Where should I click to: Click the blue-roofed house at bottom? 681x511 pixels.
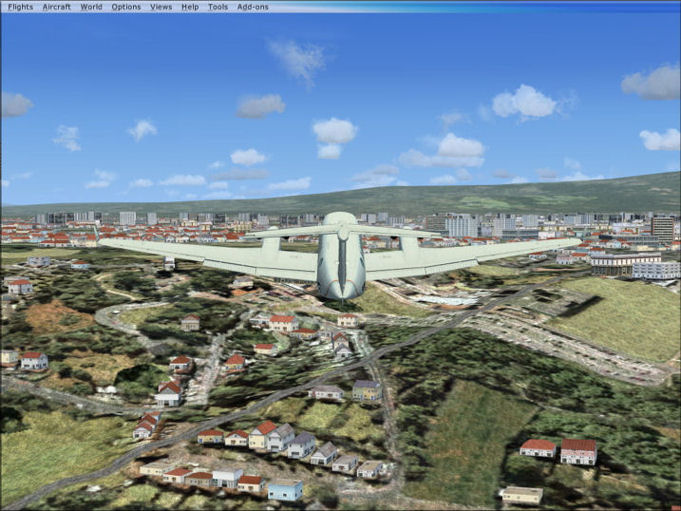[x=285, y=490]
